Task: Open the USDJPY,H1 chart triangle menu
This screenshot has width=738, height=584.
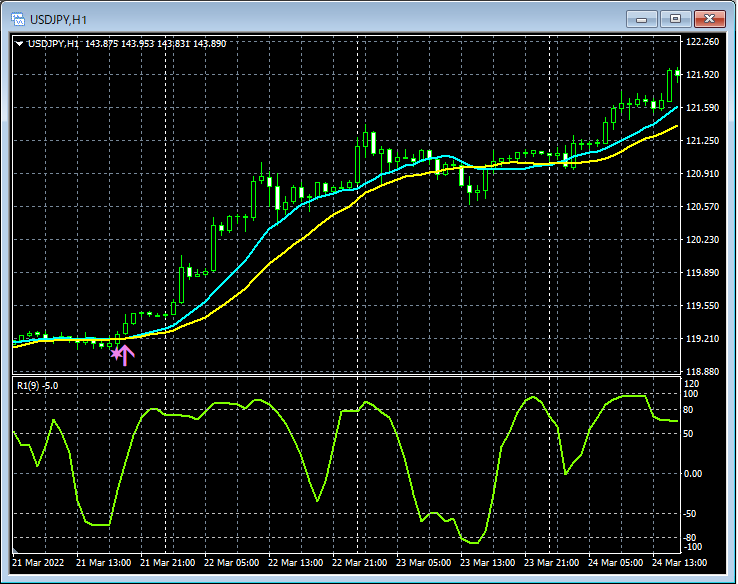Action: click(x=20, y=43)
